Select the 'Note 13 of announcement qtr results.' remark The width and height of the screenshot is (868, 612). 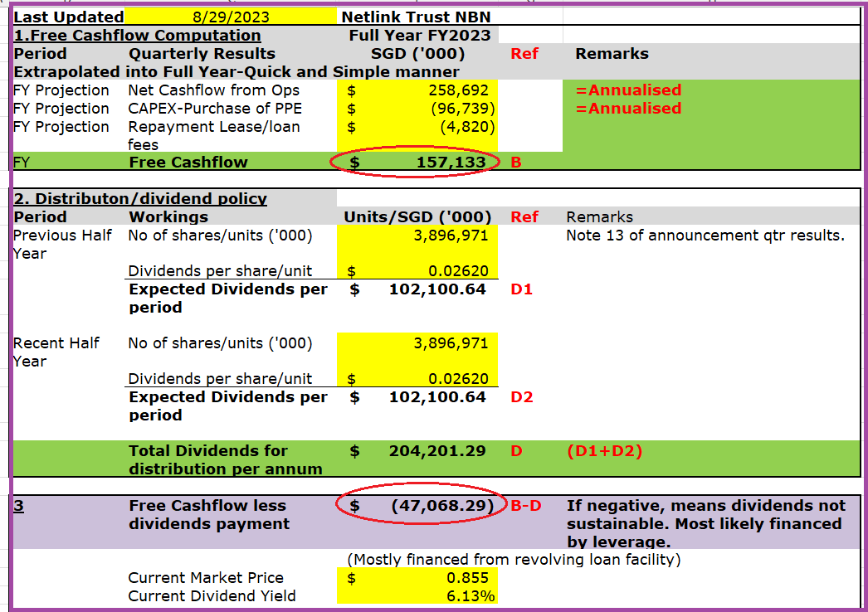[705, 236]
